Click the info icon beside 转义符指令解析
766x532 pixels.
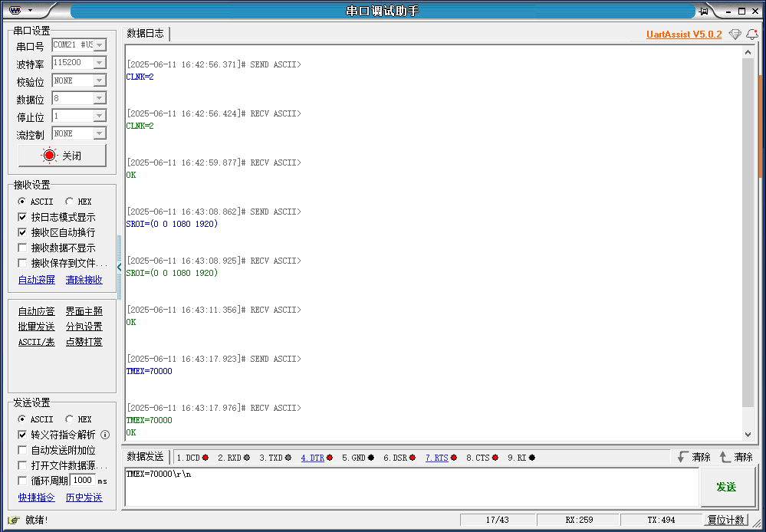[x=105, y=435]
